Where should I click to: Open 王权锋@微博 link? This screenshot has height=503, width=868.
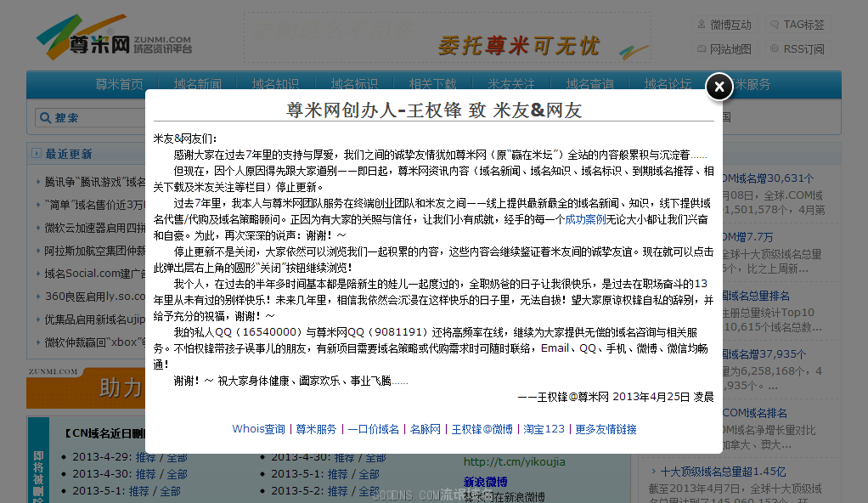tap(482, 429)
